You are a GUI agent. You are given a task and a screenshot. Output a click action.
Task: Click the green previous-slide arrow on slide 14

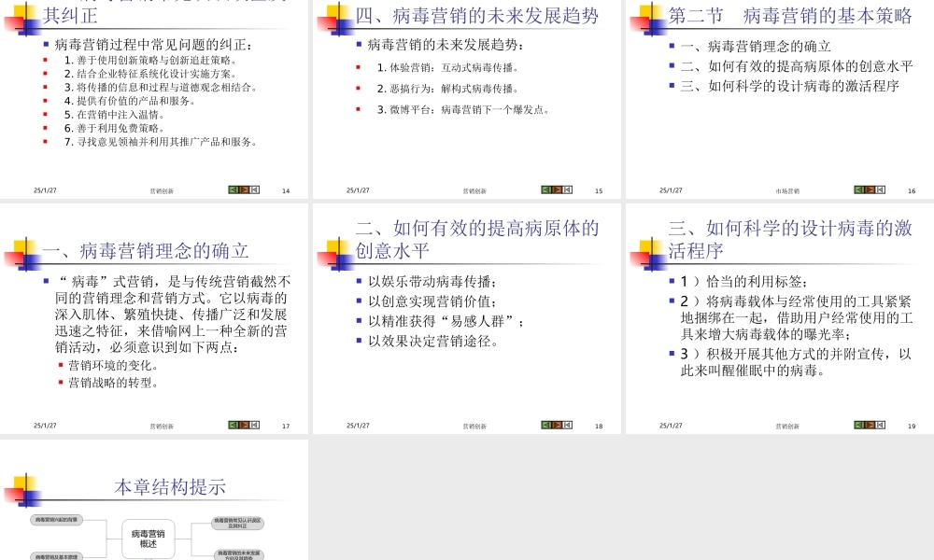pyautogui.click(x=233, y=189)
